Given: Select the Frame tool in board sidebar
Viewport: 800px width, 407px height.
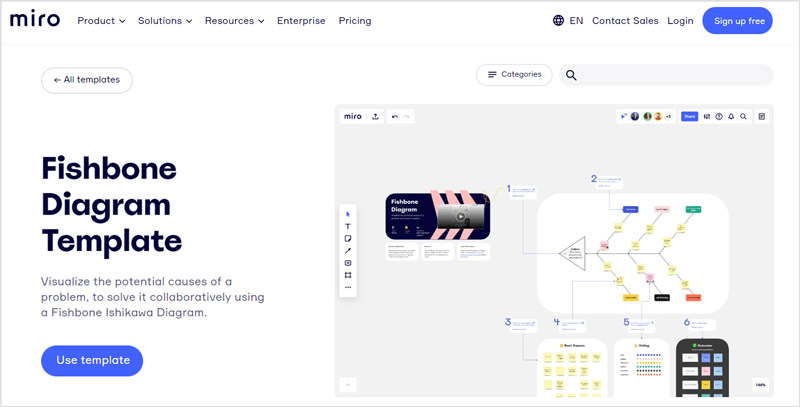Looking at the screenshot, I should coord(348,275).
